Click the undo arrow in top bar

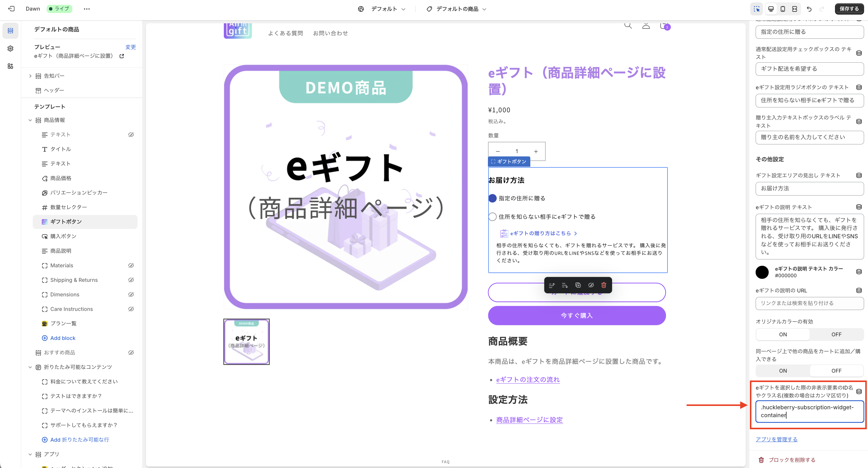click(x=809, y=9)
